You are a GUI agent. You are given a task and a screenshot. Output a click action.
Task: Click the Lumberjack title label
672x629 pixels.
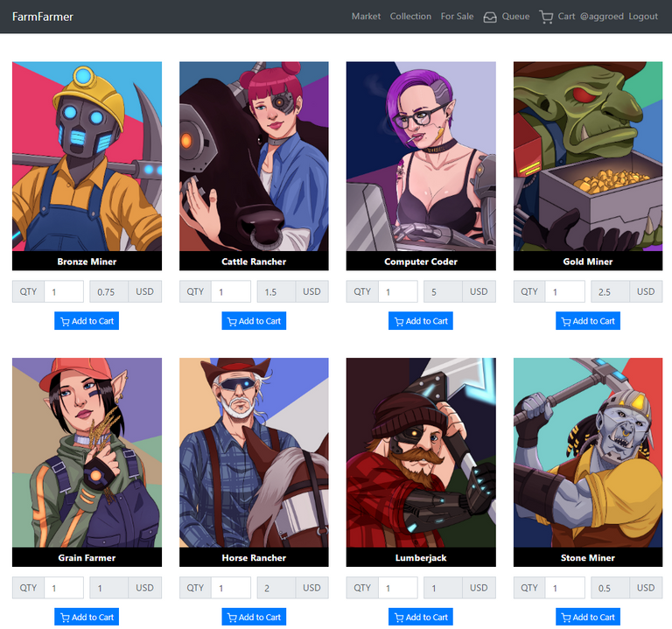tap(421, 557)
